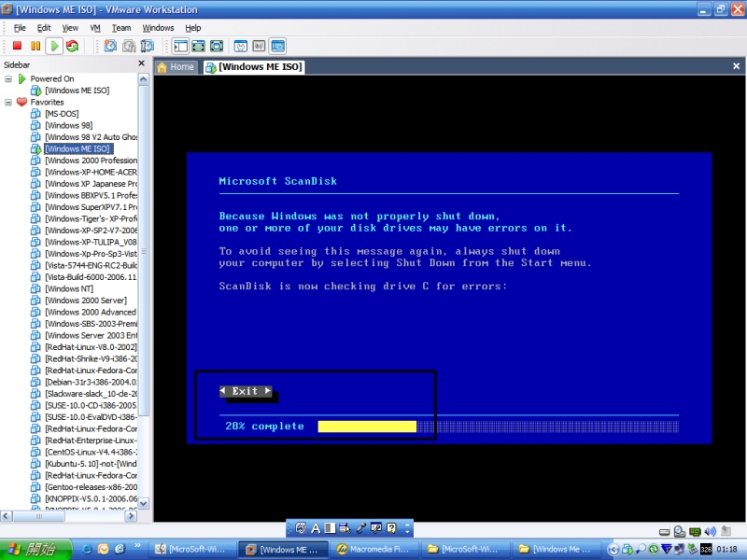This screenshot has width=747, height=560.
Task: Click the sound device icon in VMware status bar
Action: click(x=711, y=531)
